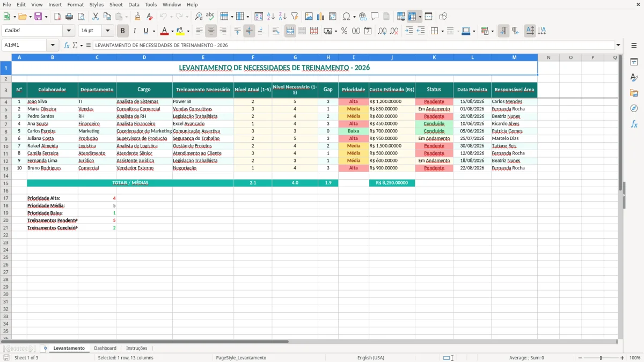Screen dimensions: 644x362
Task: Click column header K
Action: (434, 57)
